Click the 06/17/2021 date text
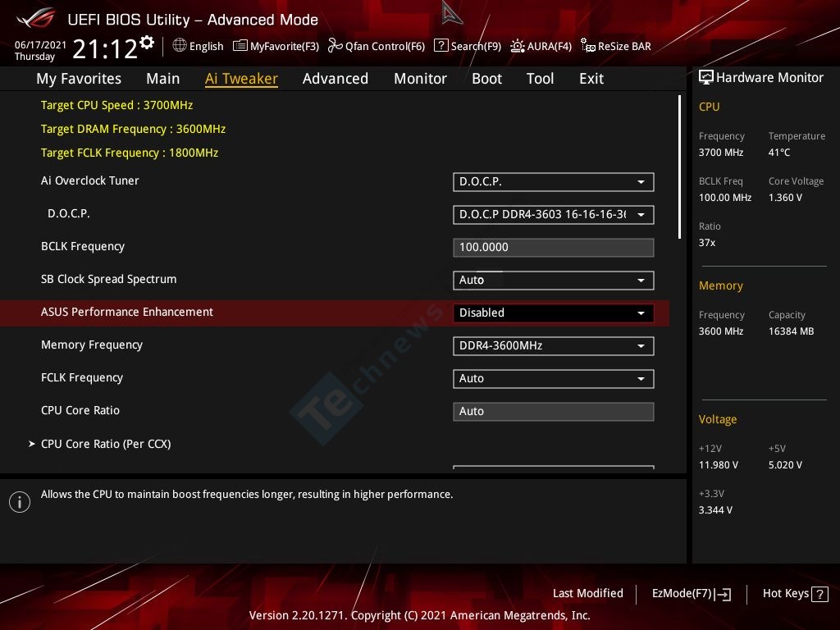Viewport: 840px width, 630px height. 40,44
